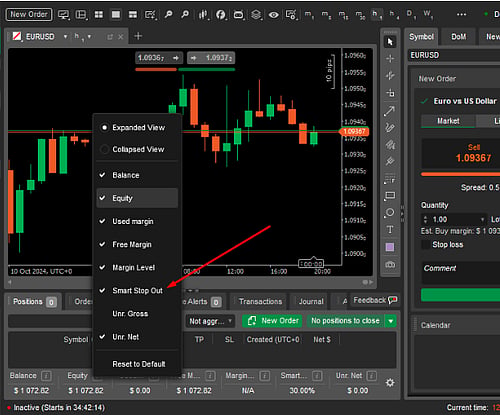The image size is (500, 415).
Task: Select the pencil freehand drawing tool
Action: 390,127
